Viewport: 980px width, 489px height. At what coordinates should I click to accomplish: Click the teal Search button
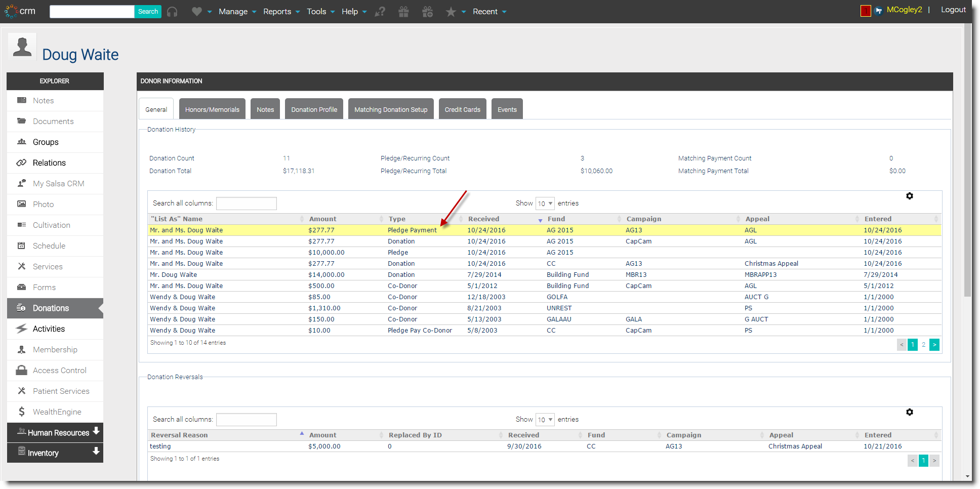tap(148, 12)
